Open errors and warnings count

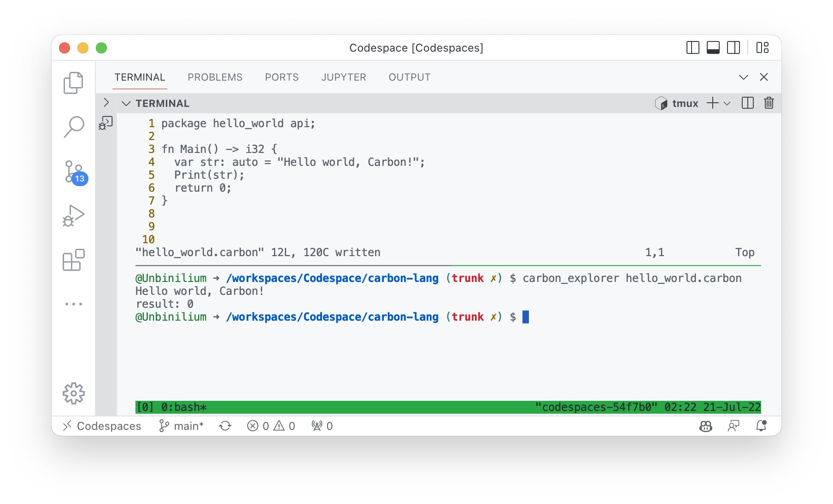point(271,426)
